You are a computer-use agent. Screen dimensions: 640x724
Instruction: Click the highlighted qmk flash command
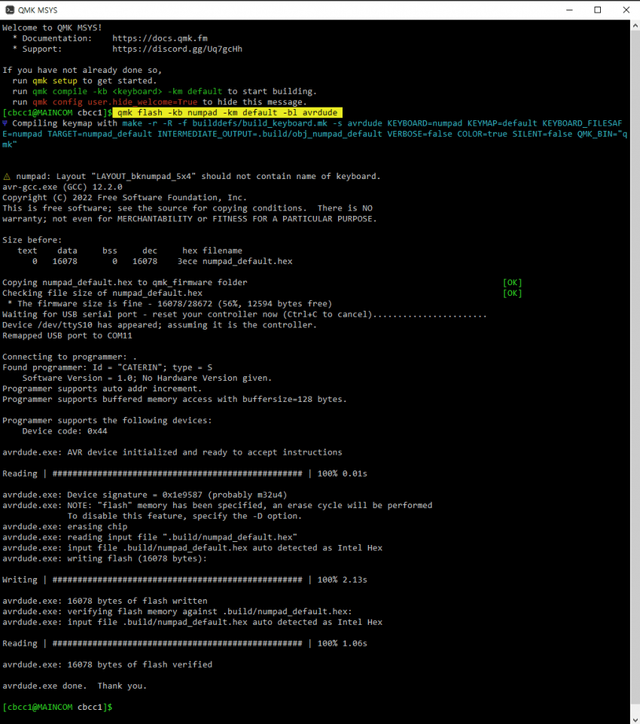tap(227, 113)
